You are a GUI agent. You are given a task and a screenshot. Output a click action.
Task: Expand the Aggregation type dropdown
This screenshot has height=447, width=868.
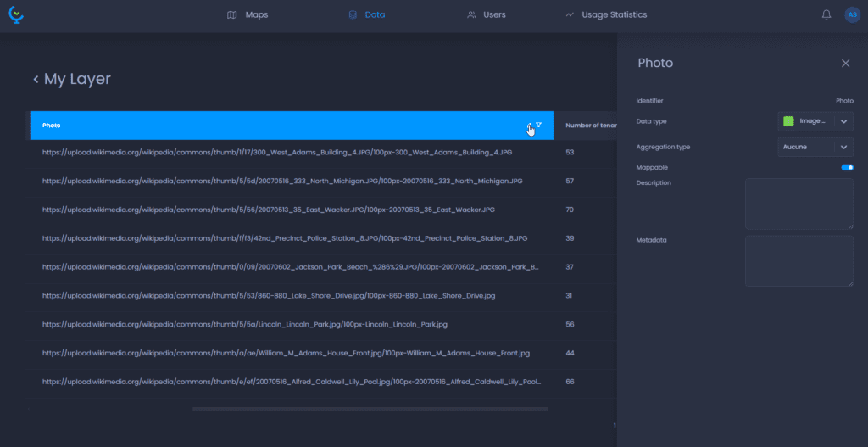(815, 148)
